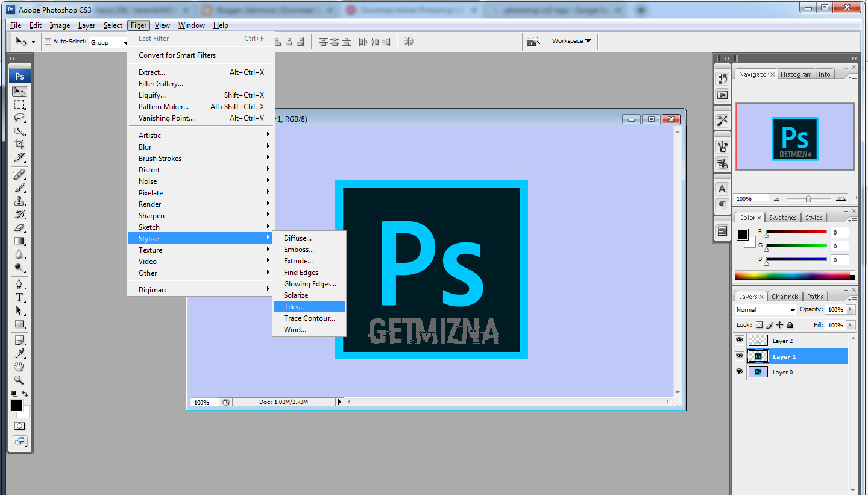Select the Crop tool
This screenshot has width=868, height=495.
coord(20,145)
